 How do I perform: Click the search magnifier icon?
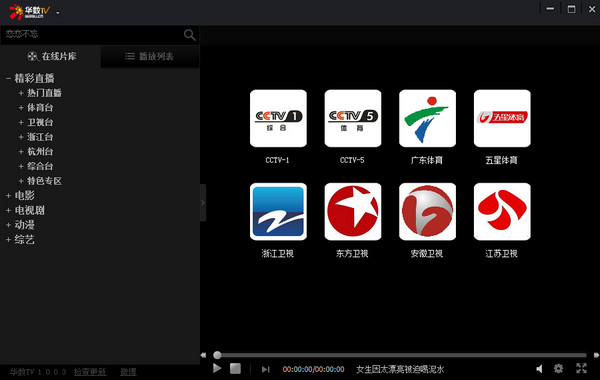tap(189, 35)
